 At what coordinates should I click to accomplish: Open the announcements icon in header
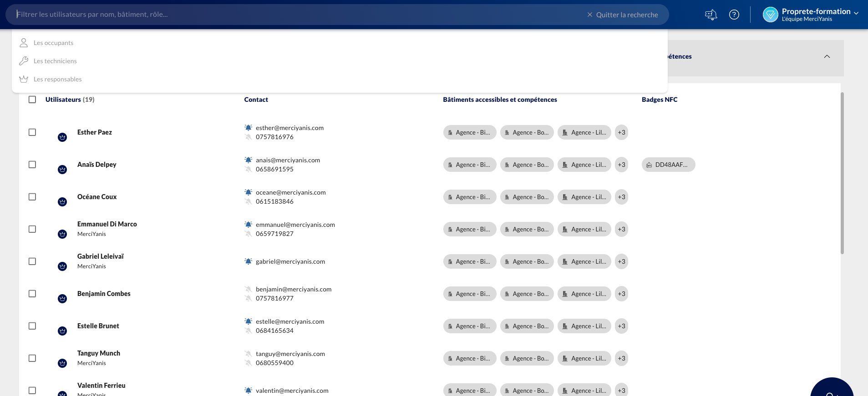point(711,15)
